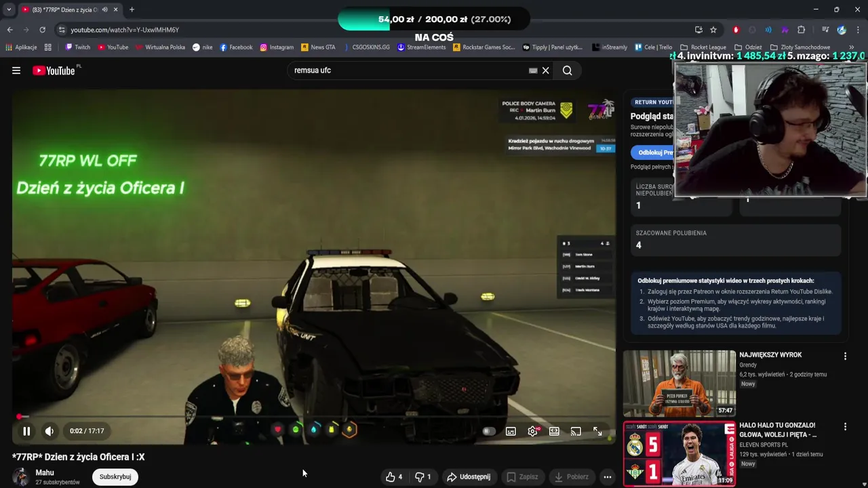868x488 pixels.
Task: Clear the search box with the X
Action: click(x=545, y=70)
